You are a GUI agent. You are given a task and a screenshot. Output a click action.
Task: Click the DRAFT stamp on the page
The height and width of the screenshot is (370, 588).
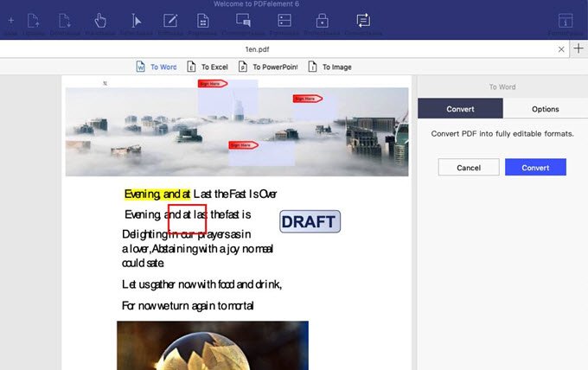(x=310, y=221)
